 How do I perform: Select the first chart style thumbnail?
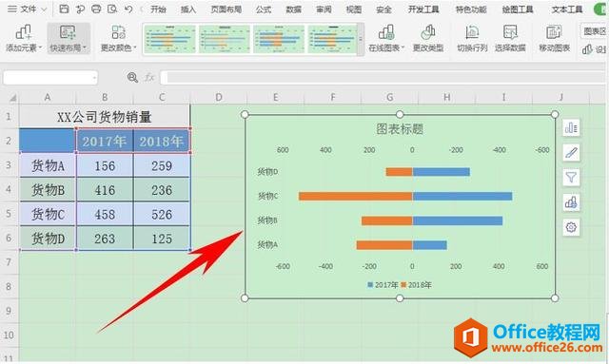click(170, 39)
